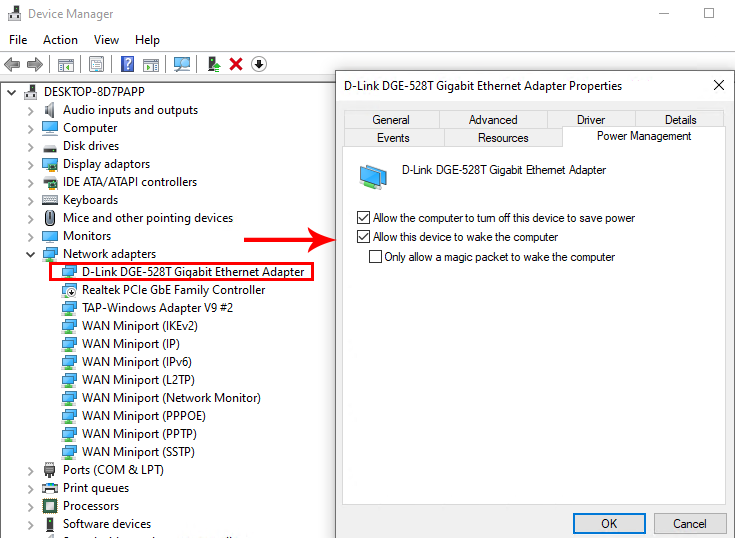Image resolution: width=735 pixels, height=538 pixels.
Task: Select WAN Miniport (Network Monitor)
Action: pyautogui.click(x=172, y=398)
